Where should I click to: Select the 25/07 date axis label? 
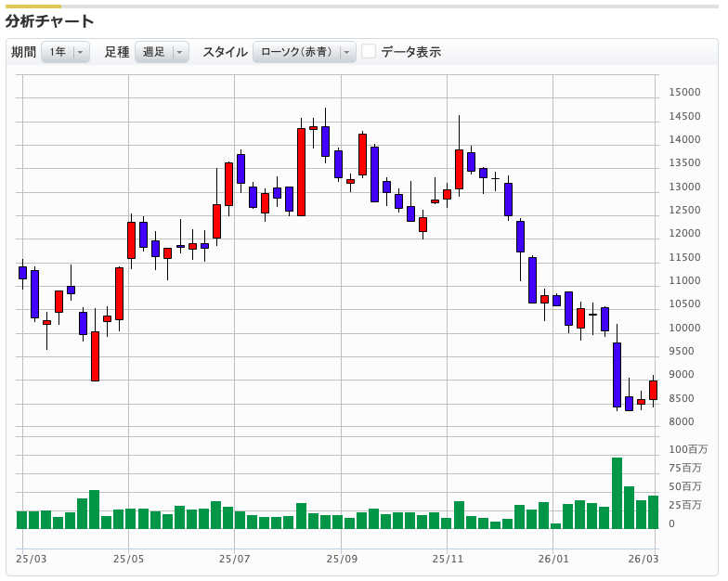(235, 559)
